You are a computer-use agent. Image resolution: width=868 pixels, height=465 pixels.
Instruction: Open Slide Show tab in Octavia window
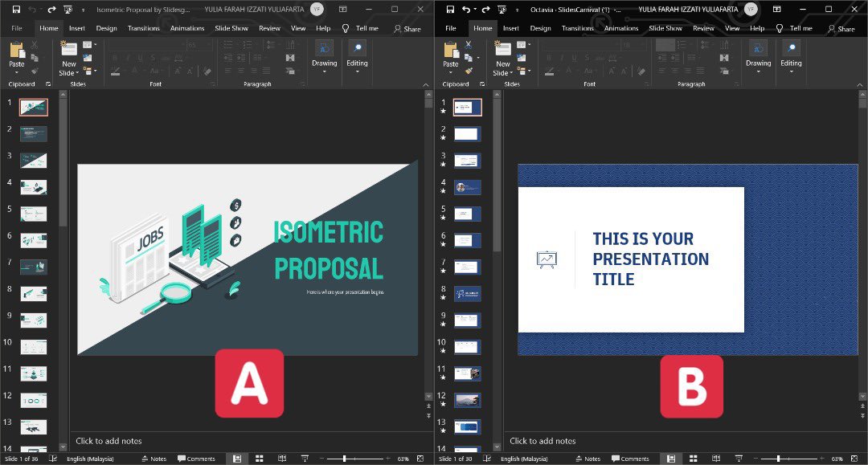pyautogui.click(x=665, y=28)
